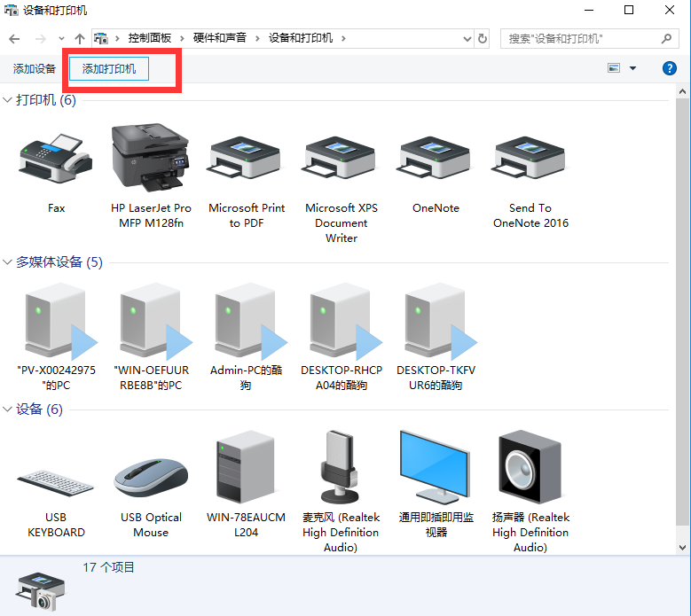Click the 打印机 (6) group heading
Image resolution: width=691 pixels, height=616 pixels.
click(x=46, y=100)
